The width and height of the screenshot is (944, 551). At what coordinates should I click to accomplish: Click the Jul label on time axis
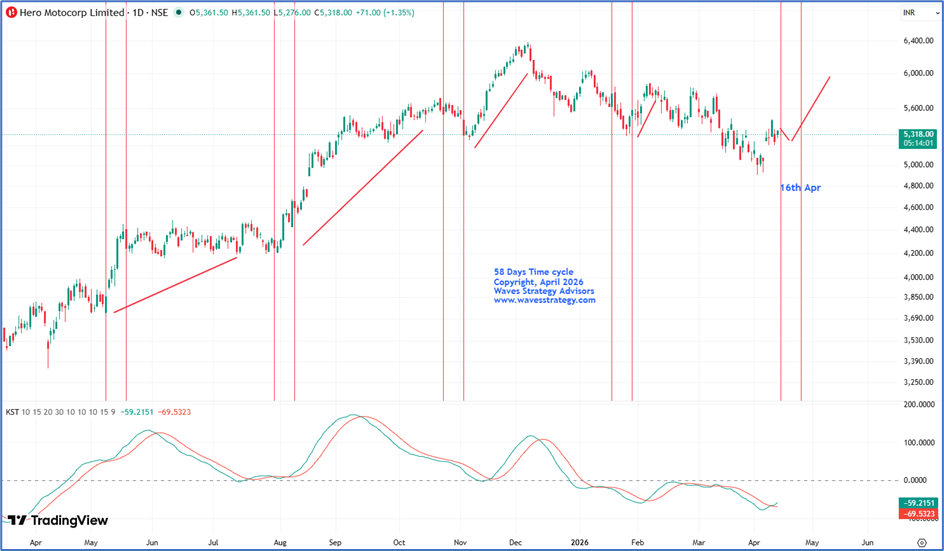[x=213, y=543]
